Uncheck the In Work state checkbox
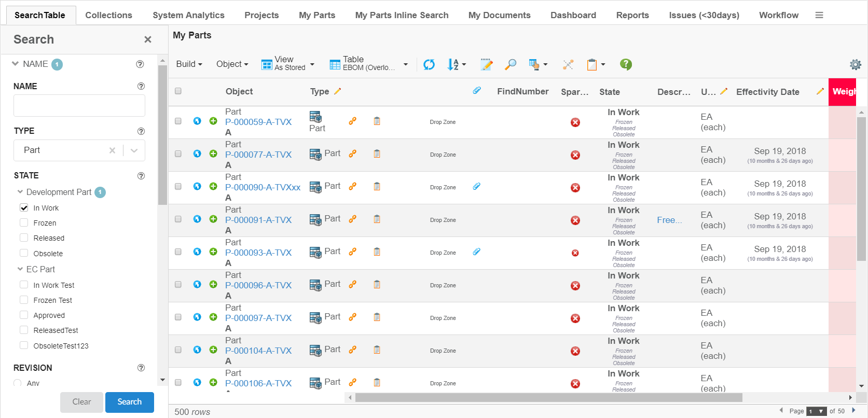Viewport: 868px width, 418px height. click(x=24, y=207)
